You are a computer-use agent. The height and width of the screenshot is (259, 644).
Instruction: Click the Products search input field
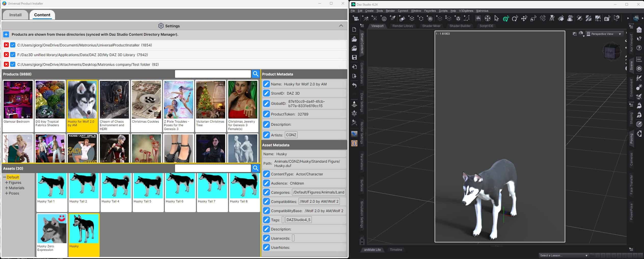pos(213,74)
